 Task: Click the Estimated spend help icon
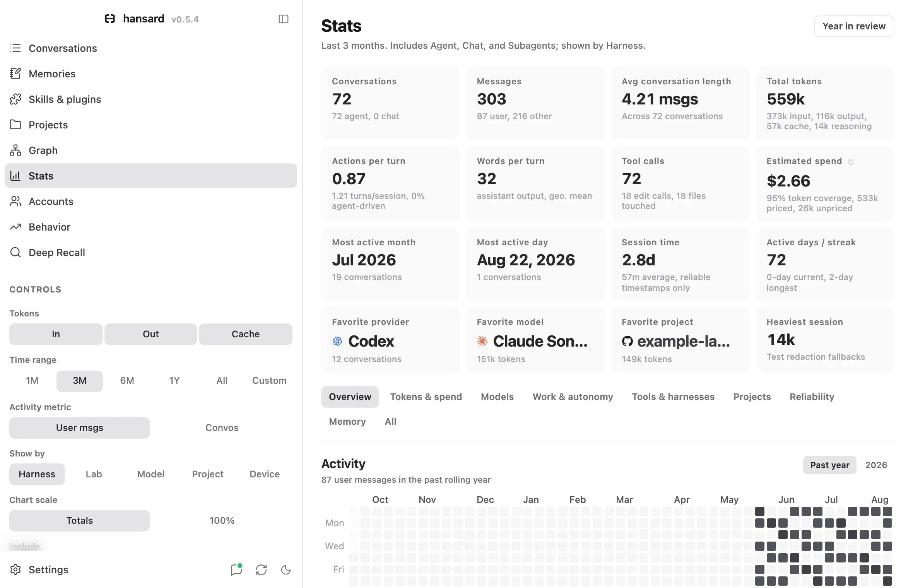pyautogui.click(x=851, y=162)
